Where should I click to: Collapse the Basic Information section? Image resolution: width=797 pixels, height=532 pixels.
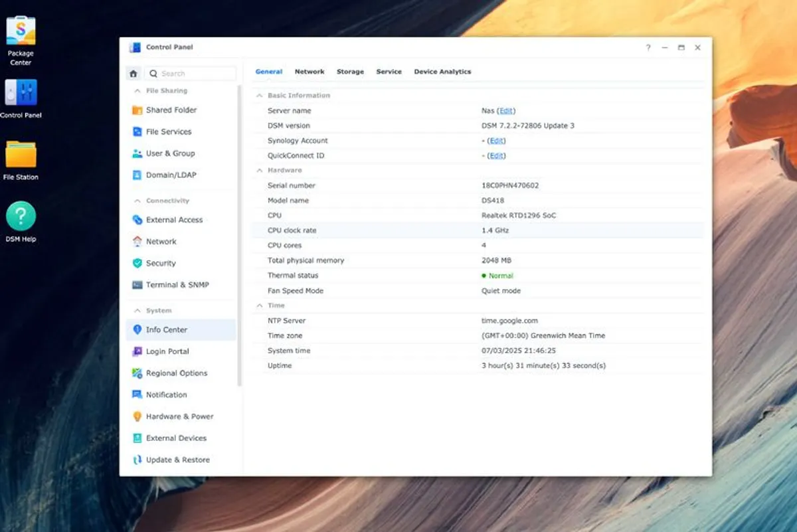click(260, 96)
